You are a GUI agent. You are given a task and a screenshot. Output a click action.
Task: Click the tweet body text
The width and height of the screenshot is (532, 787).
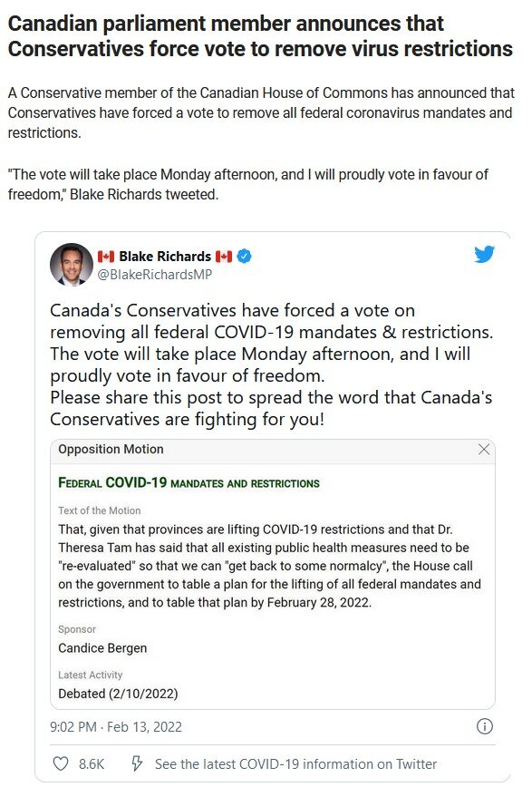pyautogui.click(x=271, y=364)
